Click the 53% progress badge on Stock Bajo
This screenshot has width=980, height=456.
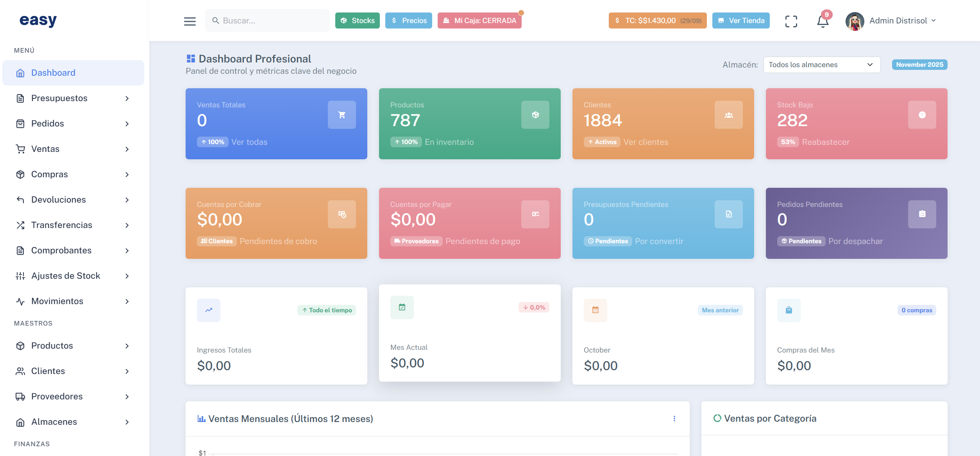[787, 142]
